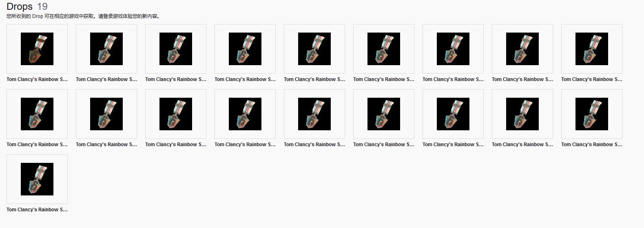The image size is (644, 228).
Task: Select the fifth drop medal in the second row
Action: click(314, 114)
